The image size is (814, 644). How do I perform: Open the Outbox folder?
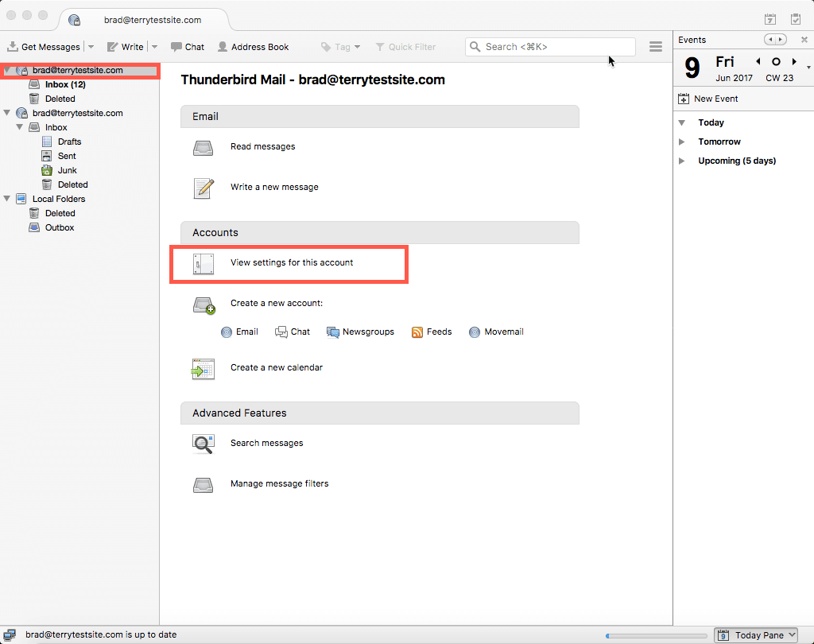coord(59,227)
